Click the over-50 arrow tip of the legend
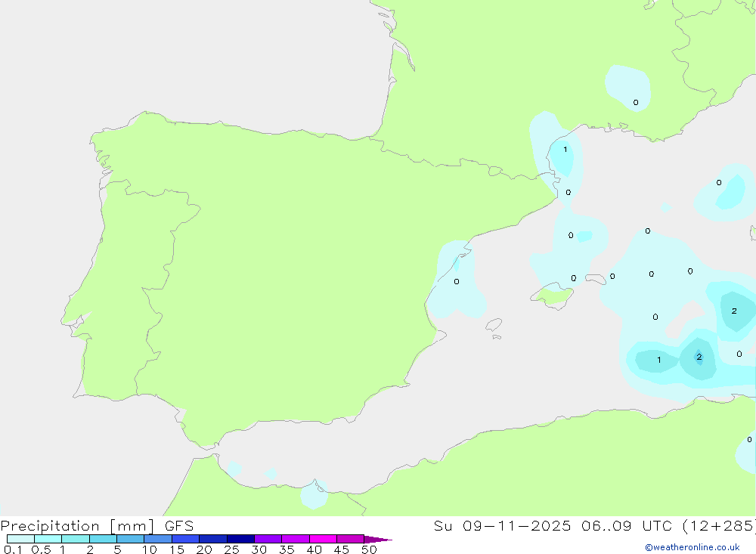The width and height of the screenshot is (756, 554). pos(378,539)
